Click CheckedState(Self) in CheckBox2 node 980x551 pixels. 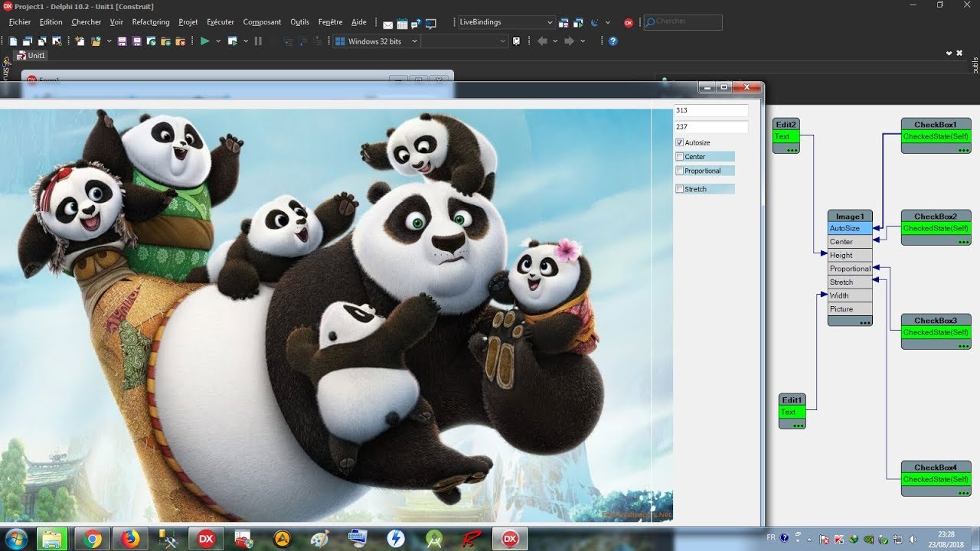(x=936, y=229)
